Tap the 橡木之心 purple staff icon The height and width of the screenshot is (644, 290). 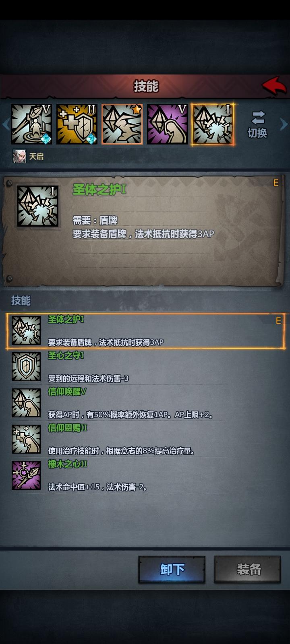click(26, 475)
